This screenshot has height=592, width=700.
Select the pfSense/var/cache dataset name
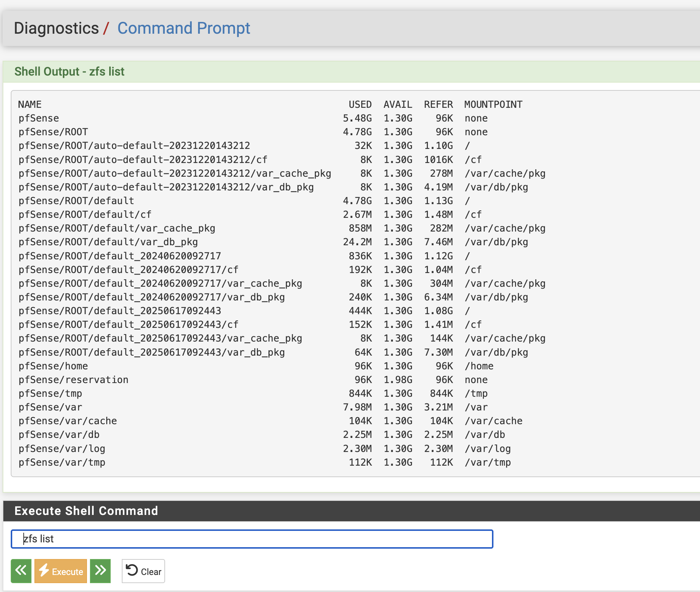[68, 421]
